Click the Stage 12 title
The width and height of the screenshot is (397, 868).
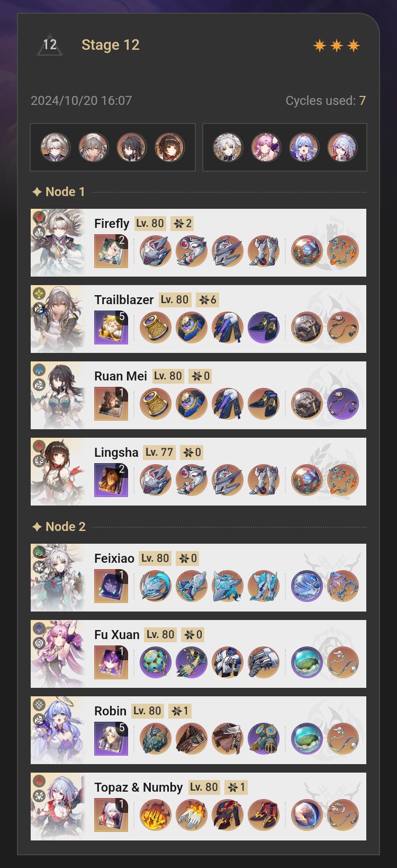[111, 45]
